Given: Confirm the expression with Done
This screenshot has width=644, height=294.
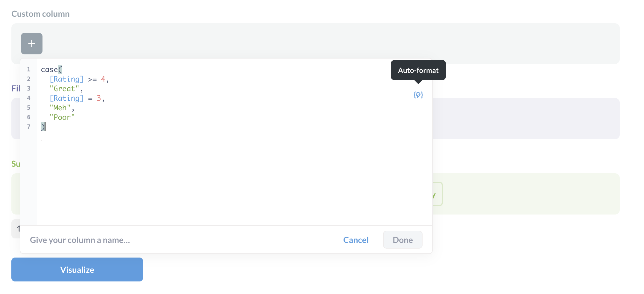Looking at the screenshot, I should (x=402, y=240).
